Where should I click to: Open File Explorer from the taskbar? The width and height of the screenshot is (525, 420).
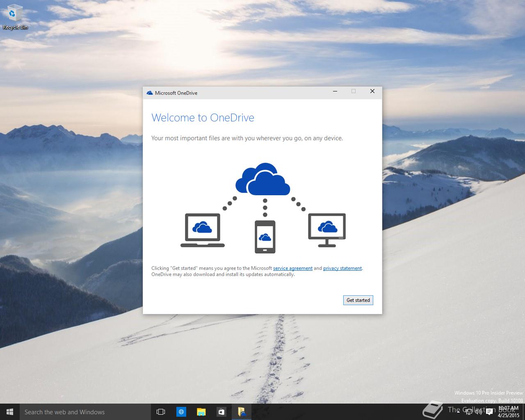(x=201, y=412)
